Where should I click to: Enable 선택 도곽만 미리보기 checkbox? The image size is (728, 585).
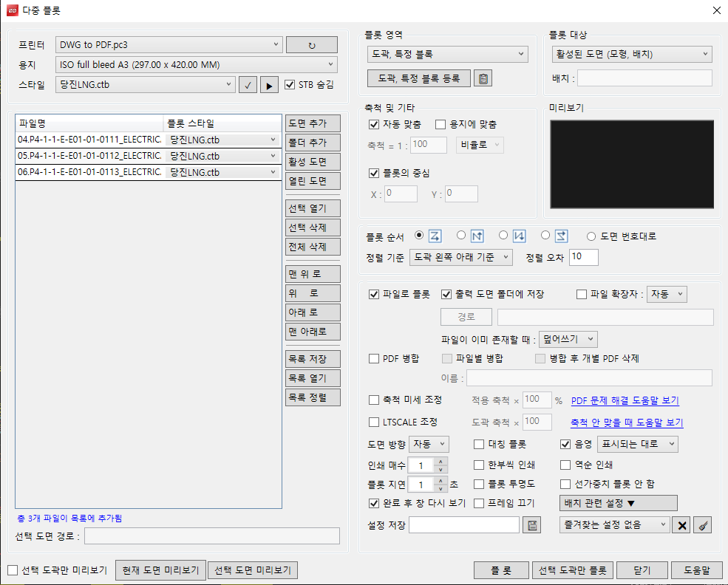click(13, 570)
